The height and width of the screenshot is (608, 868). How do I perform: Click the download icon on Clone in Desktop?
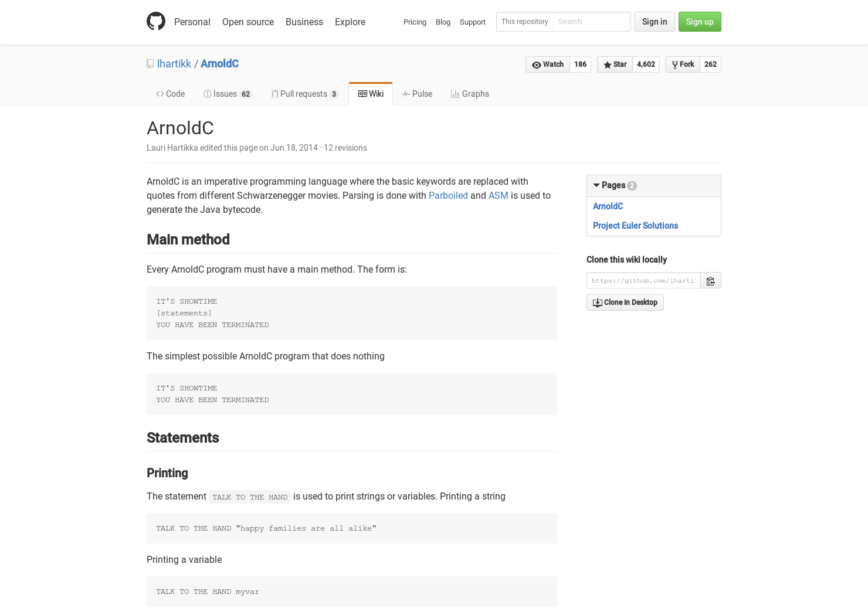coord(598,302)
